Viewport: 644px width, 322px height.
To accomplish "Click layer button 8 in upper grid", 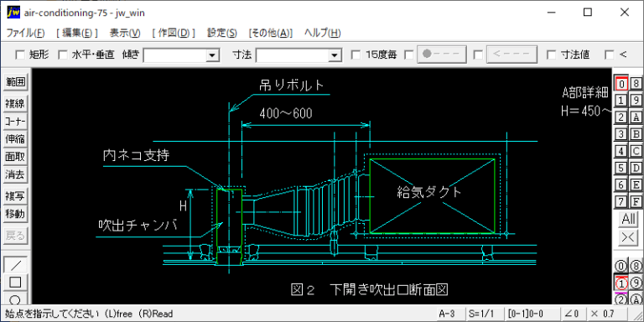I will 636,83.
